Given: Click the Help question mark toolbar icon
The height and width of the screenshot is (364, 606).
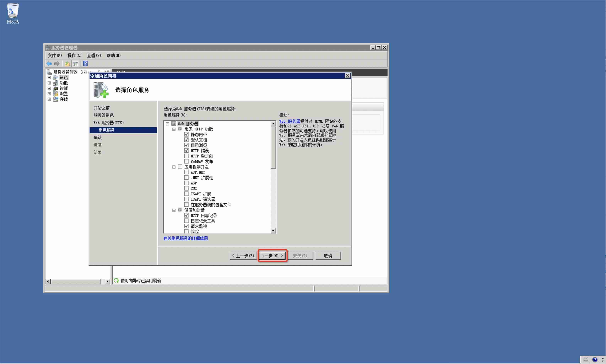Looking at the screenshot, I should (x=85, y=64).
